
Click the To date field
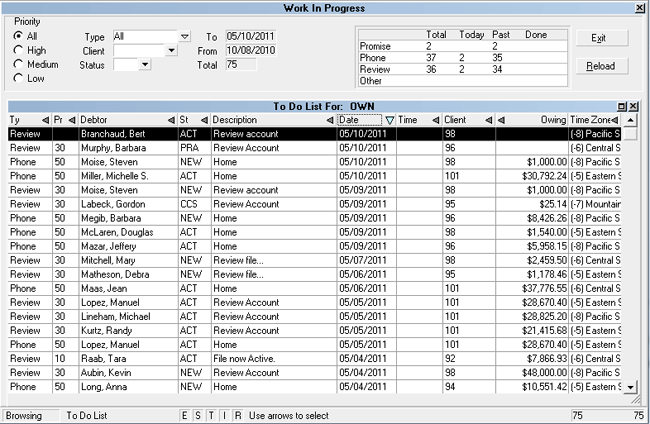(x=251, y=36)
